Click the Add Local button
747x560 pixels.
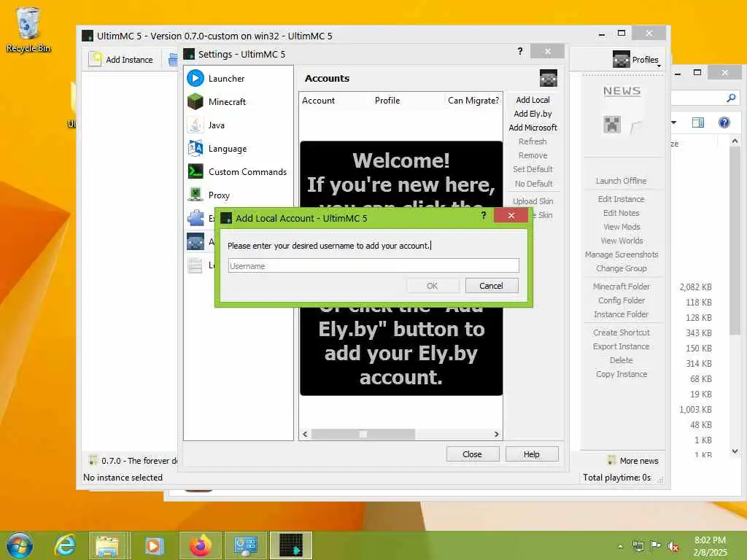coord(533,99)
